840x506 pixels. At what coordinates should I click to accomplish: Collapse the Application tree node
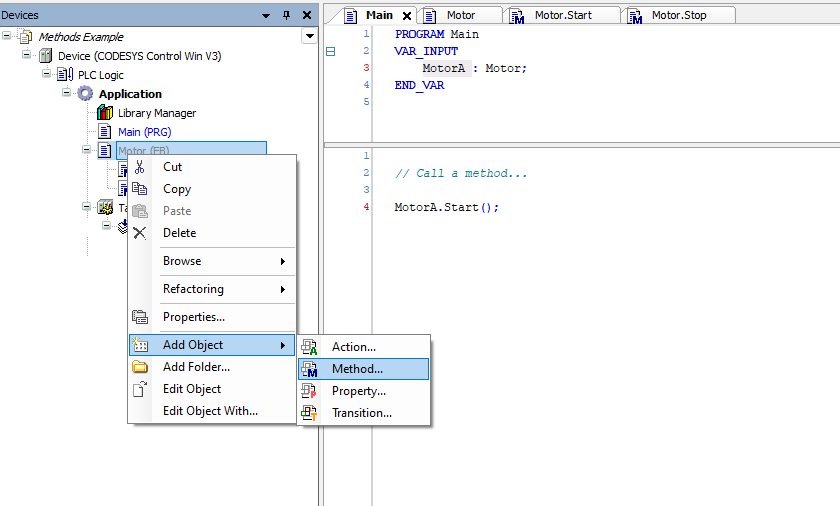pyautogui.click(x=66, y=92)
